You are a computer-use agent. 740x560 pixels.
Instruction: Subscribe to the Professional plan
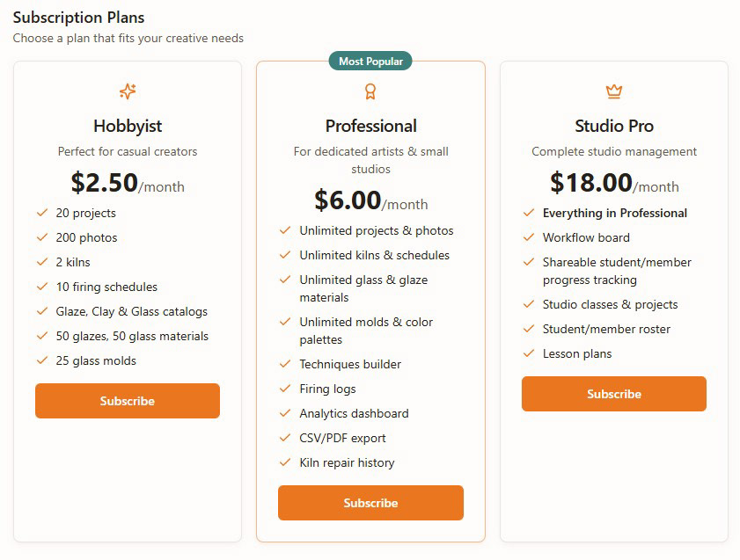tap(370, 503)
